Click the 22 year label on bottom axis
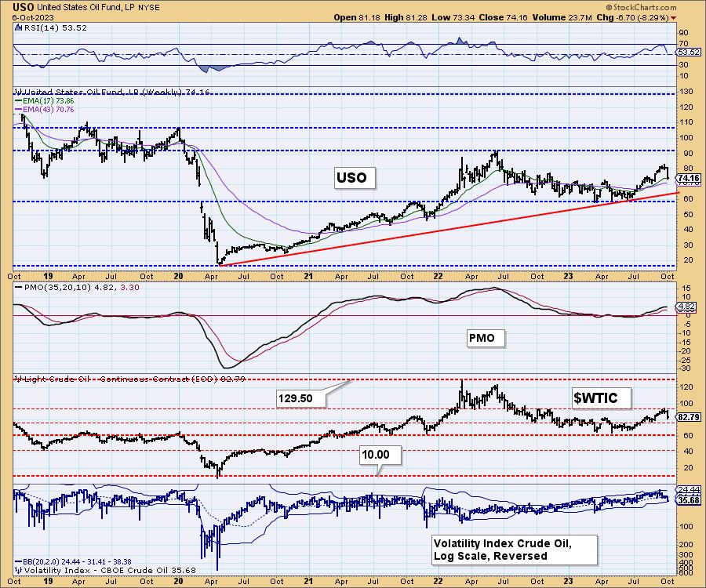 438,581
